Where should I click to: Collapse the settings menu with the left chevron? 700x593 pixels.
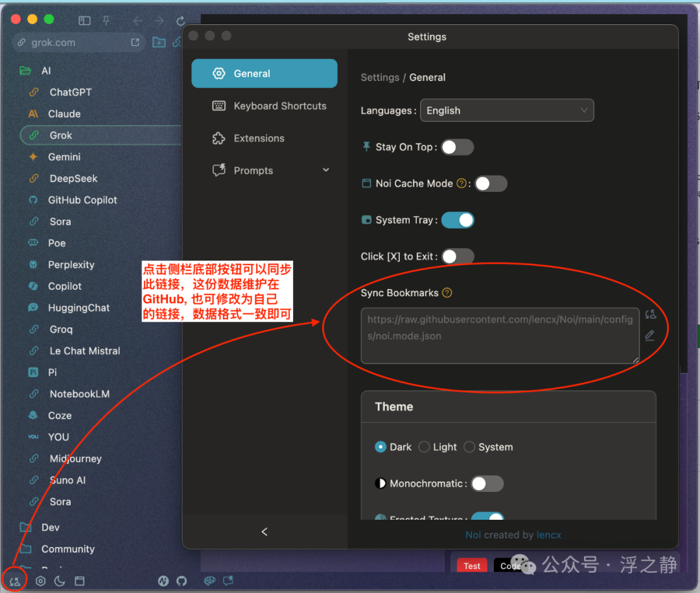(264, 531)
